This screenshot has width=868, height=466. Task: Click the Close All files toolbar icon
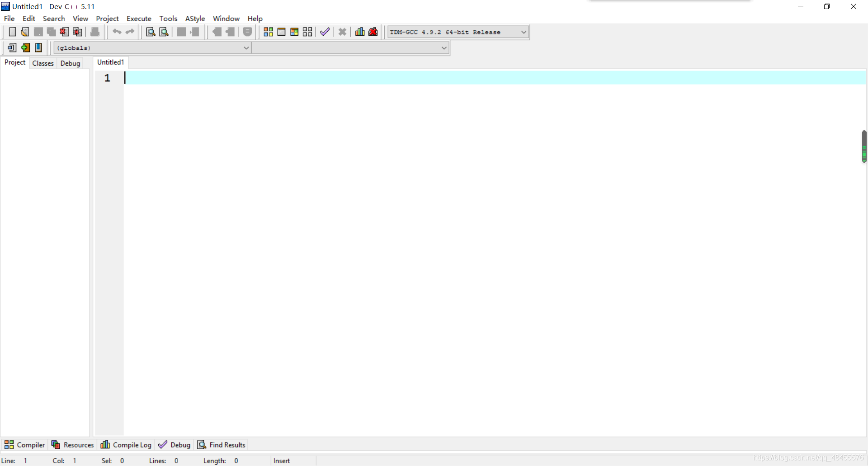pyautogui.click(x=78, y=32)
